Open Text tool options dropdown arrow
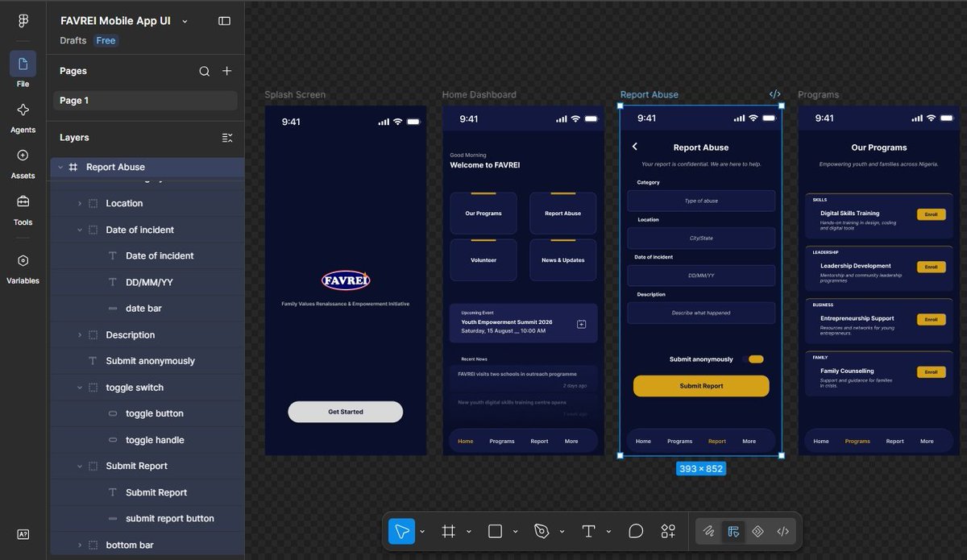Viewport: 967px width, 560px height. tap(608, 532)
